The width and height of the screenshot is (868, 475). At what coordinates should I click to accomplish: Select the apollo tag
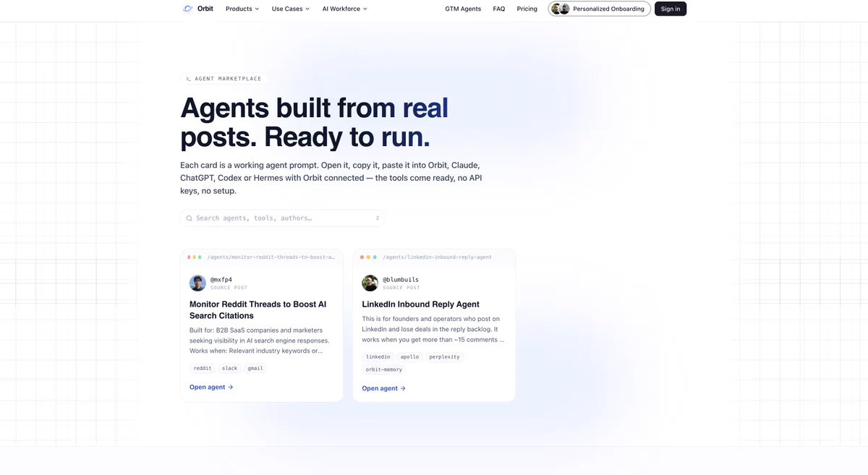point(409,356)
